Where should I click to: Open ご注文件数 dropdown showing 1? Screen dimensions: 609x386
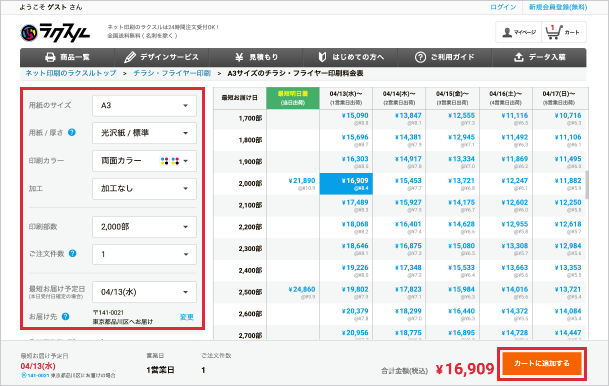tap(144, 254)
